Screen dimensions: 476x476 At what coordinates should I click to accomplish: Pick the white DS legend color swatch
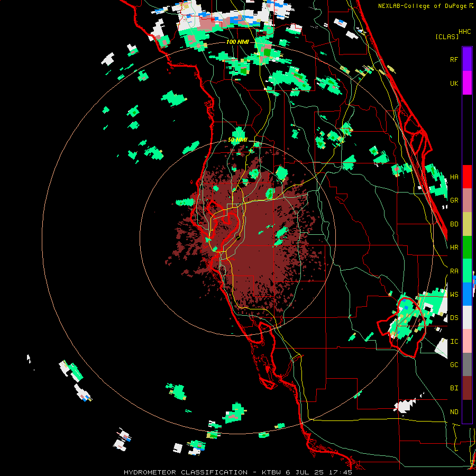pyautogui.click(x=467, y=317)
